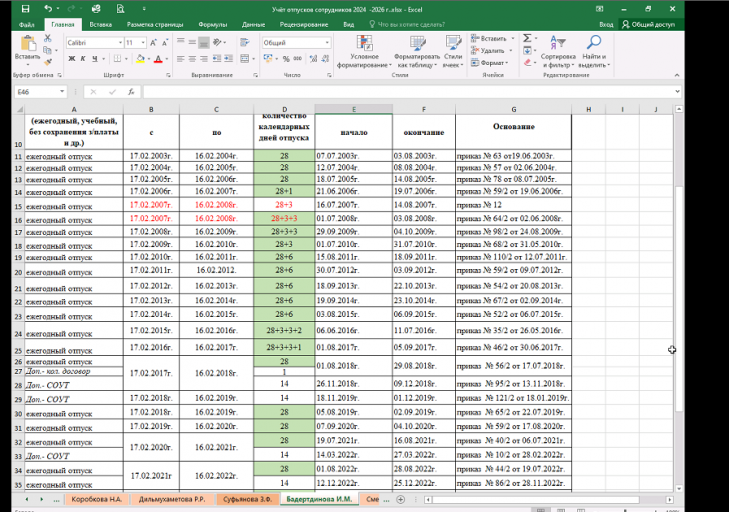The width and height of the screenshot is (729, 512).
Task: Open the Коробкова Н.А. sheet tab
Action: coord(97,499)
